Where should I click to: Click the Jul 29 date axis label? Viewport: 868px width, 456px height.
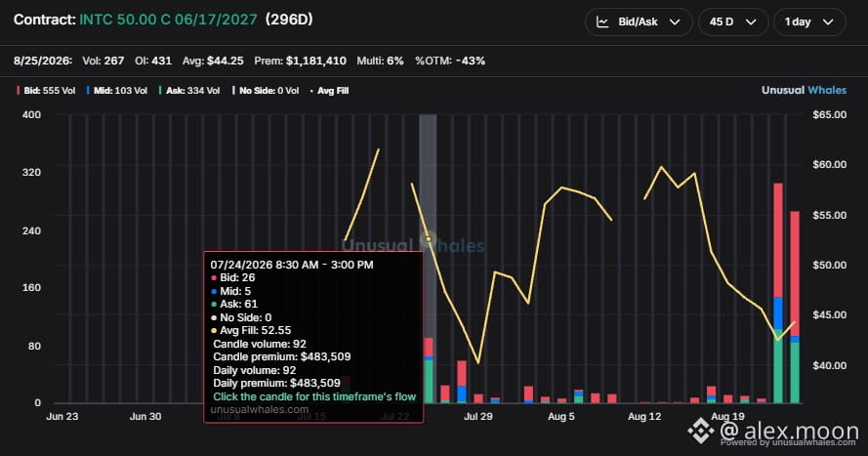click(x=478, y=416)
